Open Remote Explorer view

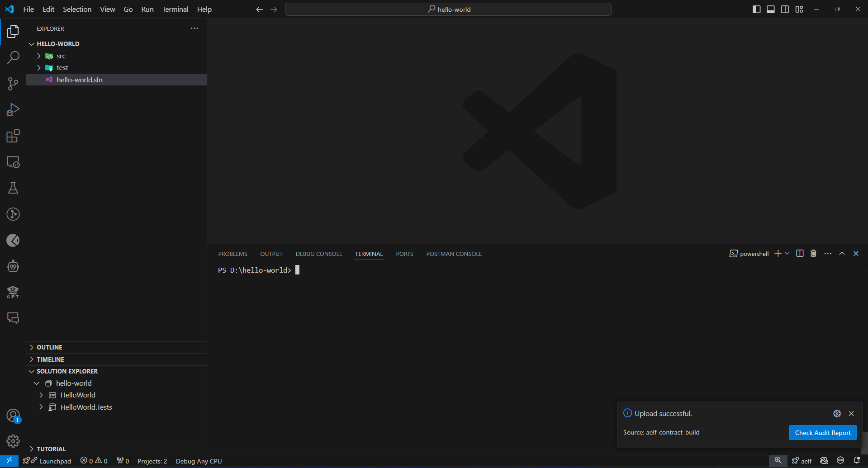pyautogui.click(x=13, y=162)
